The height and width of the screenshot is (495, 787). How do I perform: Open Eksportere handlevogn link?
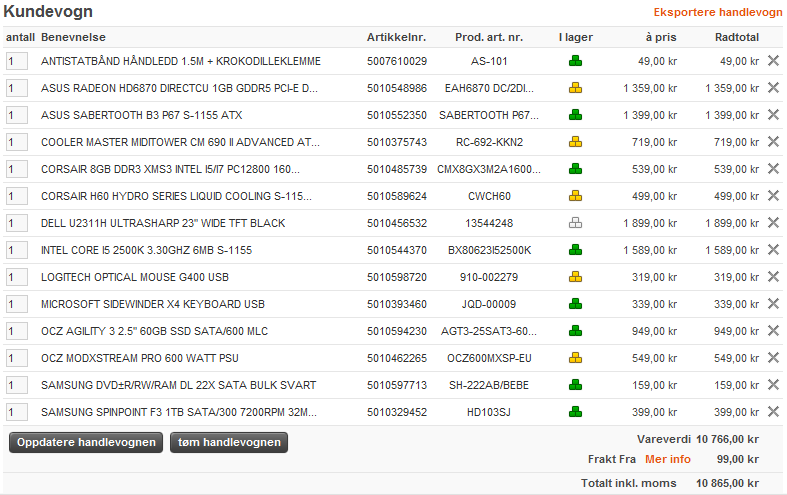tap(718, 12)
